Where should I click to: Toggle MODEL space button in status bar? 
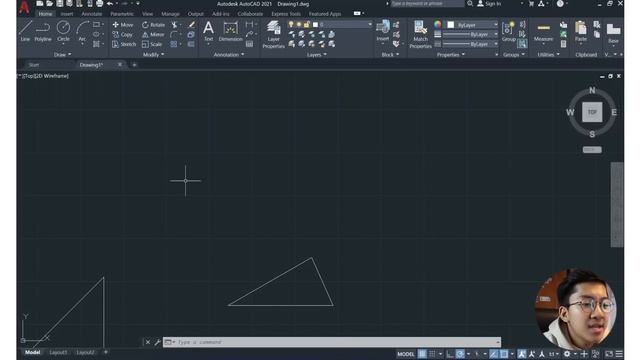[x=405, y=354]
